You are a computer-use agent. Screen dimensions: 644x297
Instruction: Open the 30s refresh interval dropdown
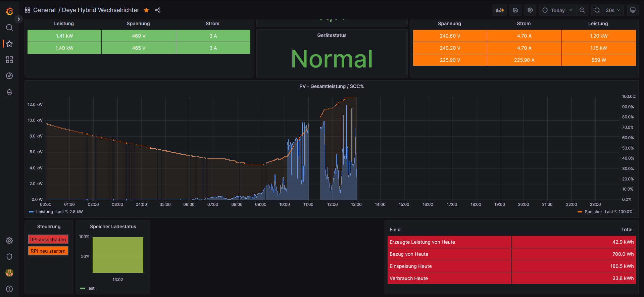(x=613, y=10)
